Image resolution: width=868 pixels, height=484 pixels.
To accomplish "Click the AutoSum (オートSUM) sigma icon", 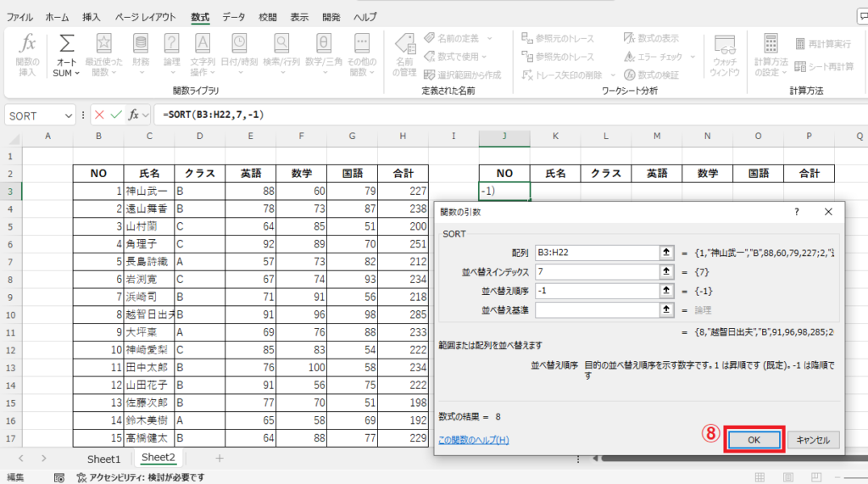I will 66,44.
